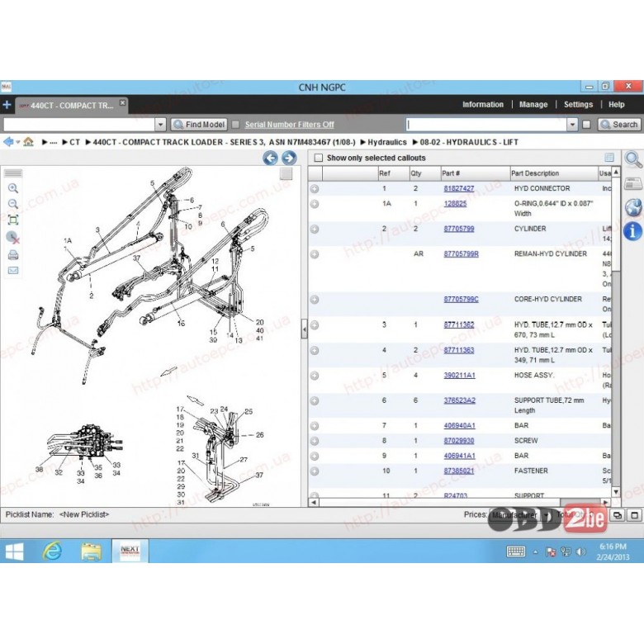Select the 440CT - COMPACT TR... tab
Screen dimensions: 644x644
pos(71,106)
